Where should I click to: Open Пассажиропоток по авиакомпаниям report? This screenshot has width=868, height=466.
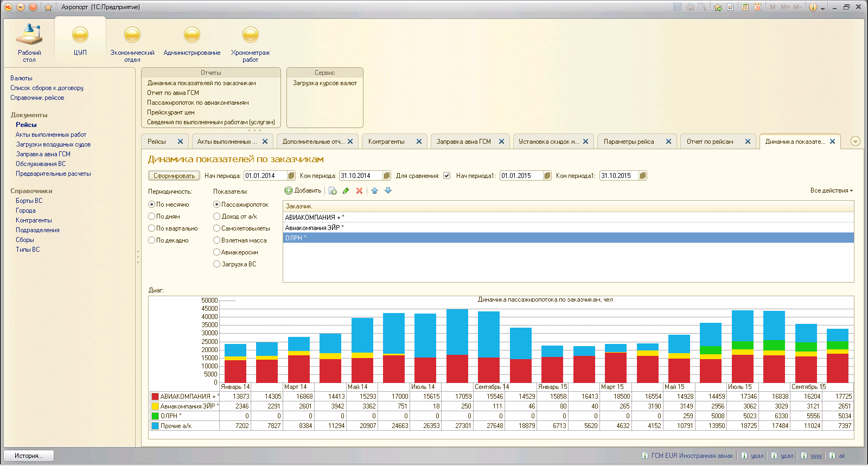pyautogui.click(x=198, y=103)
